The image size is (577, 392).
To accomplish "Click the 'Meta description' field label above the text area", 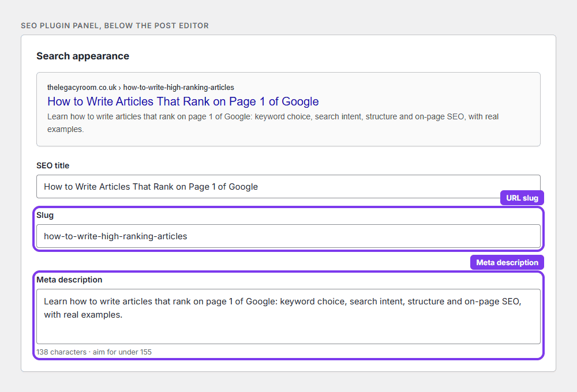I will click(x=69, y=280).
